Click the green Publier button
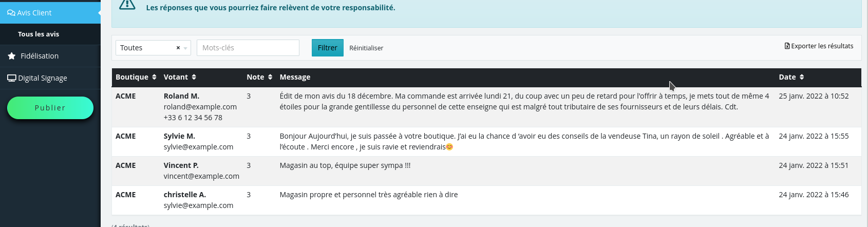This screenshot has width=868, height=227. pyautogui.click(x=50, y=108)
